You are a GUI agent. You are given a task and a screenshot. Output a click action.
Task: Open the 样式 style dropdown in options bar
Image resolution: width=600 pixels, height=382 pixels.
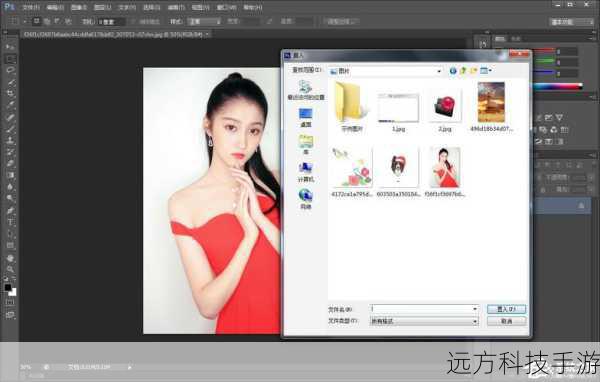point(205,22)
